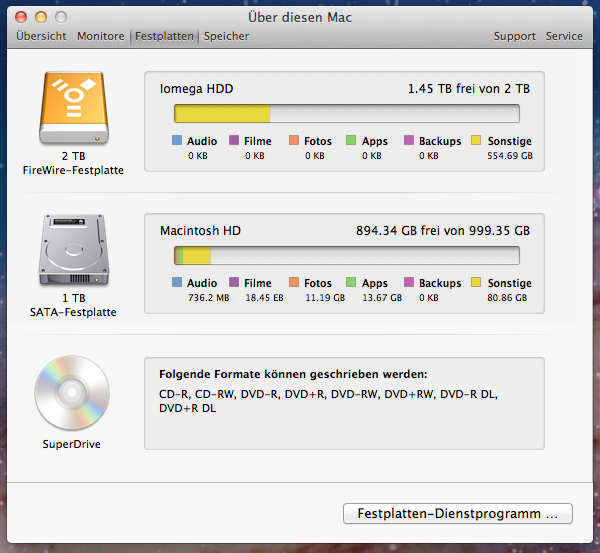Click the SuperDrive disc icon

[72, 393]
